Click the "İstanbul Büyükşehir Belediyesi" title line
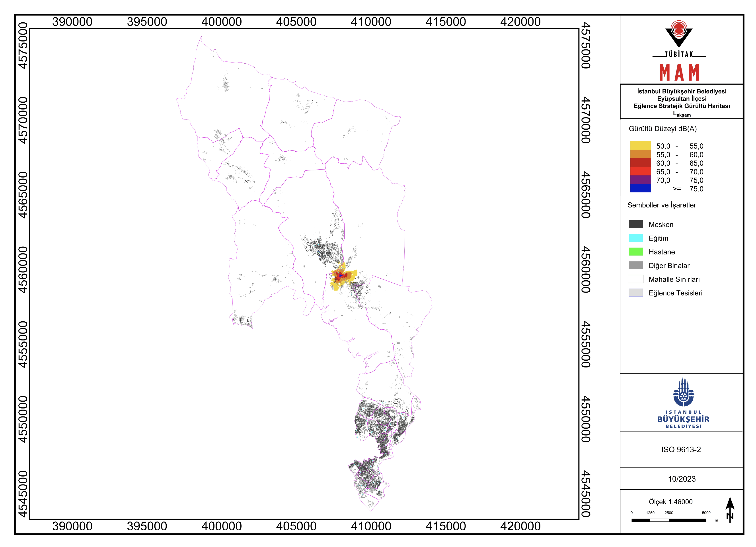The image size is (756, 547). 682,91
